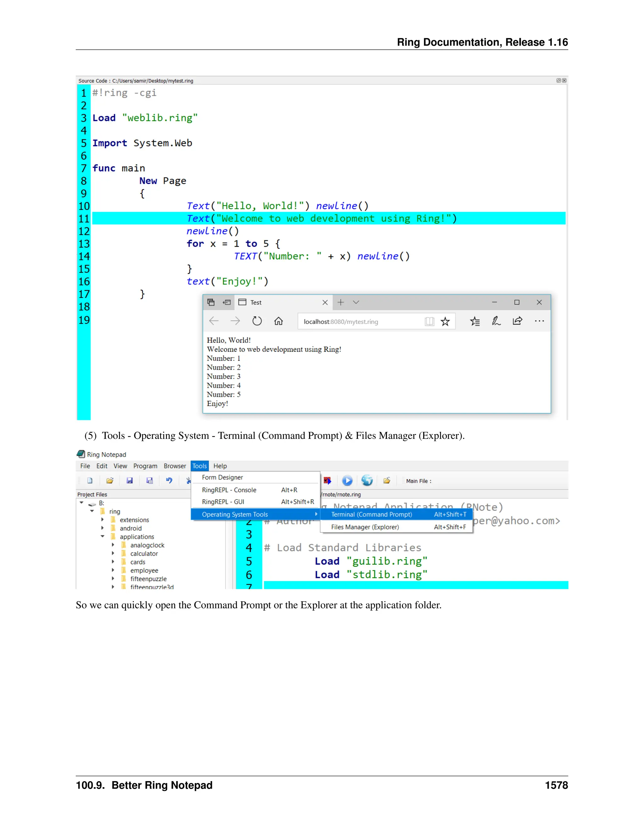Expand the calculator folder node
Viewport: 644px width, 833px height.
[113, 554]
